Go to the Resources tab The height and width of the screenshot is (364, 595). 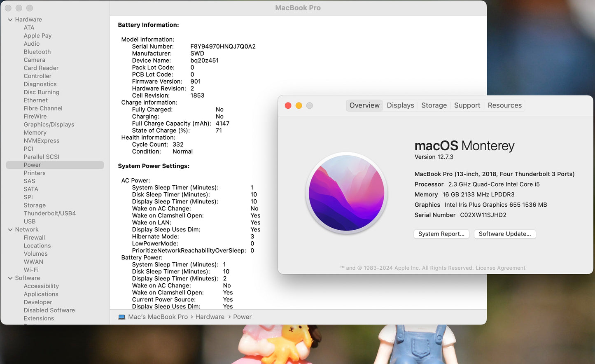coord(504,105)
